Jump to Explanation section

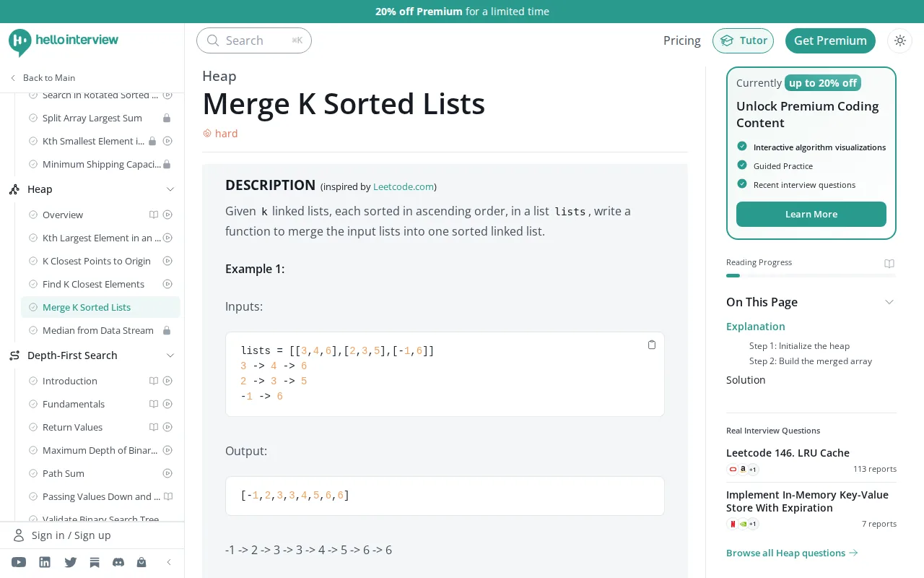pyautogui.click(x=755, y=327)
